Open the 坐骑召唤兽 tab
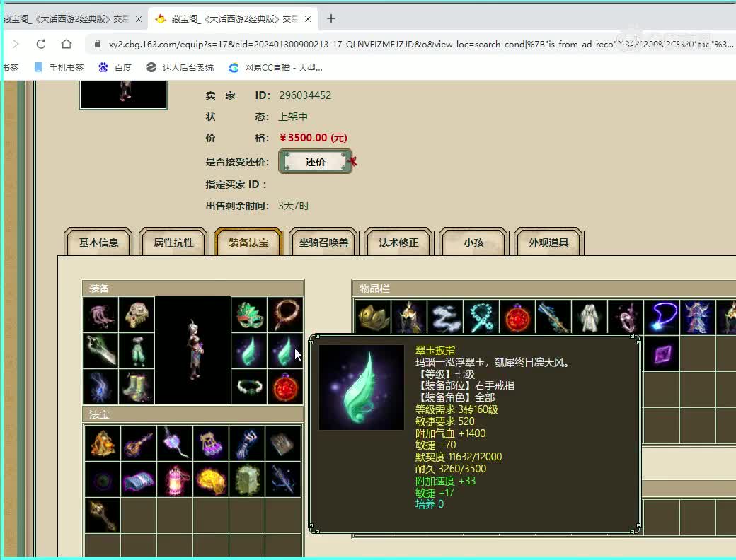 pyautogui.click(x=324, y=243)
